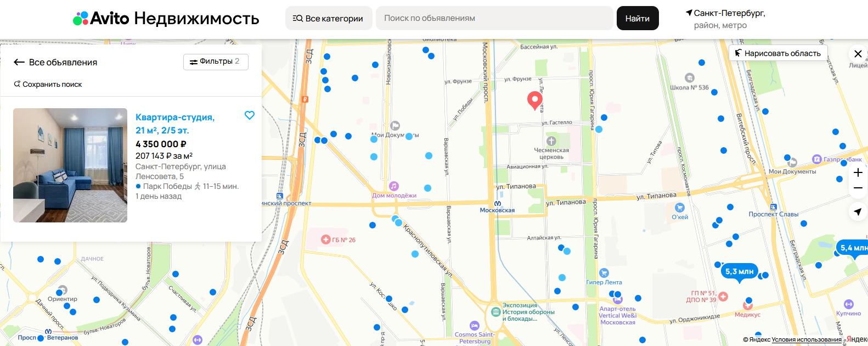This screenshot has height=346, width=868.
Task: Click the Московская metro station icon
Action: point(498,204)
